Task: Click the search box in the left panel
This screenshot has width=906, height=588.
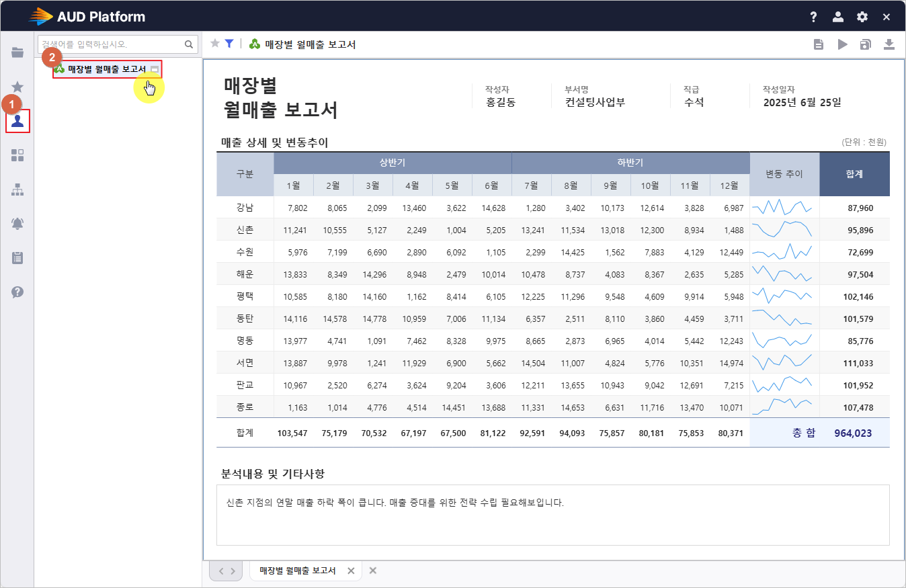Action: (x=111, y=44)
